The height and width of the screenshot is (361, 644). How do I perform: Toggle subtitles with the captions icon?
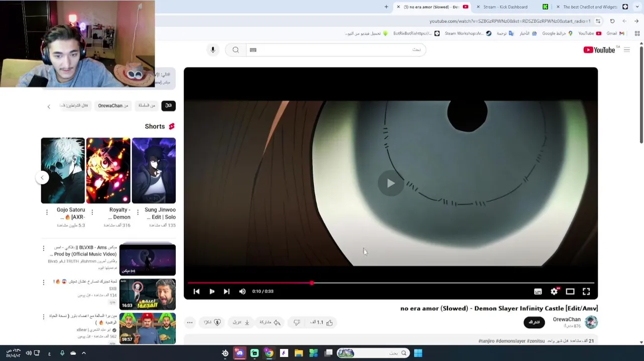tap(538, 291)
